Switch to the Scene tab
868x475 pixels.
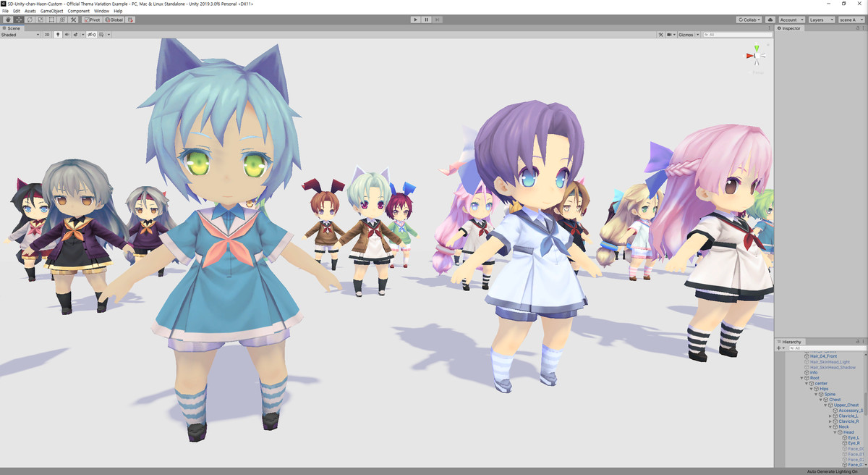coord(12,28)
